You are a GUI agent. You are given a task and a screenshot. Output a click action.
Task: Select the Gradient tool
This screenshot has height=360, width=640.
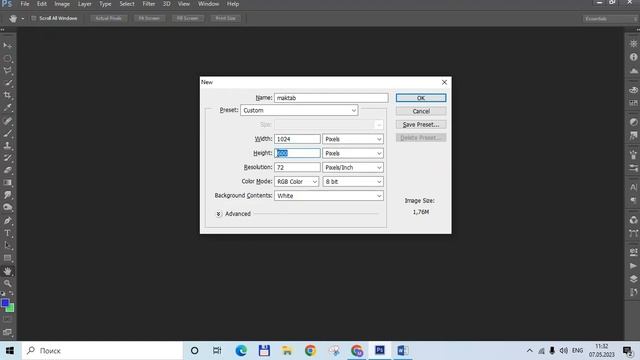pyautogui.click(x=7, y=182)
